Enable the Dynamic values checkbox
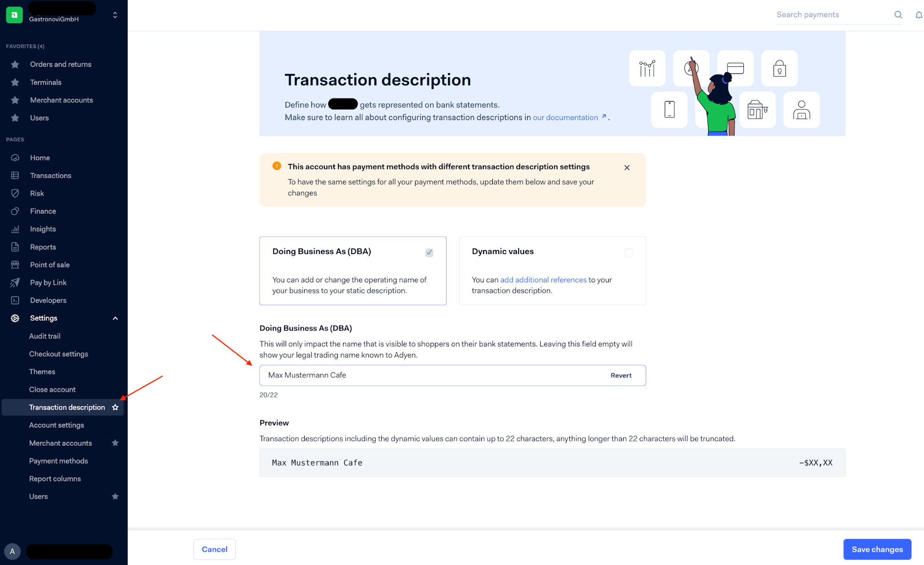This screenshot has height=565, width=924. (628, 251)
